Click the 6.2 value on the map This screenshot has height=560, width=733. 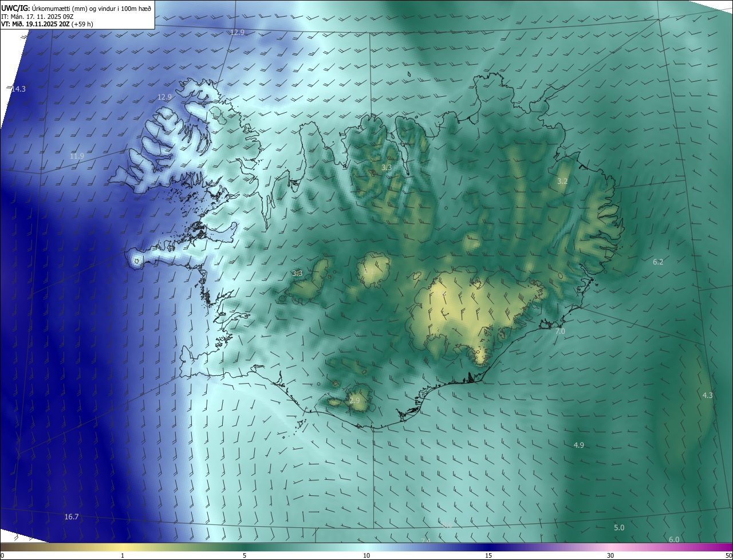pos(658,262)
